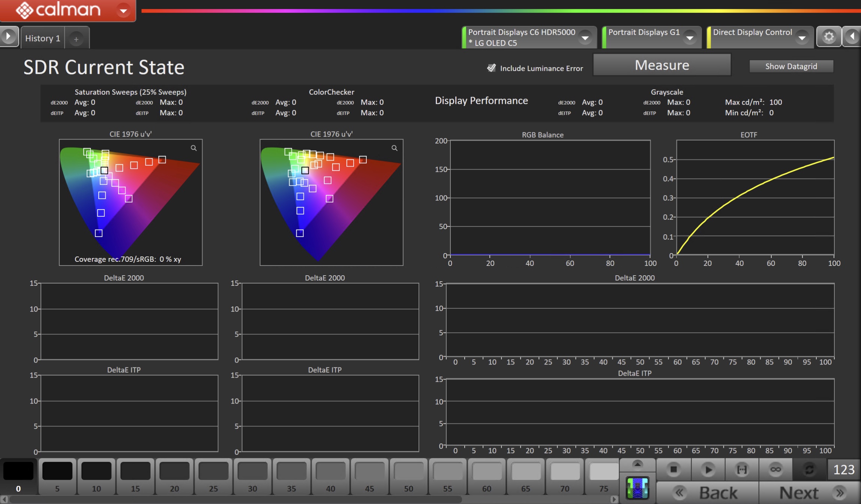Collapse the right side panel arrow
The height and width of the screenshot is (504, 861).
point(852,37)
